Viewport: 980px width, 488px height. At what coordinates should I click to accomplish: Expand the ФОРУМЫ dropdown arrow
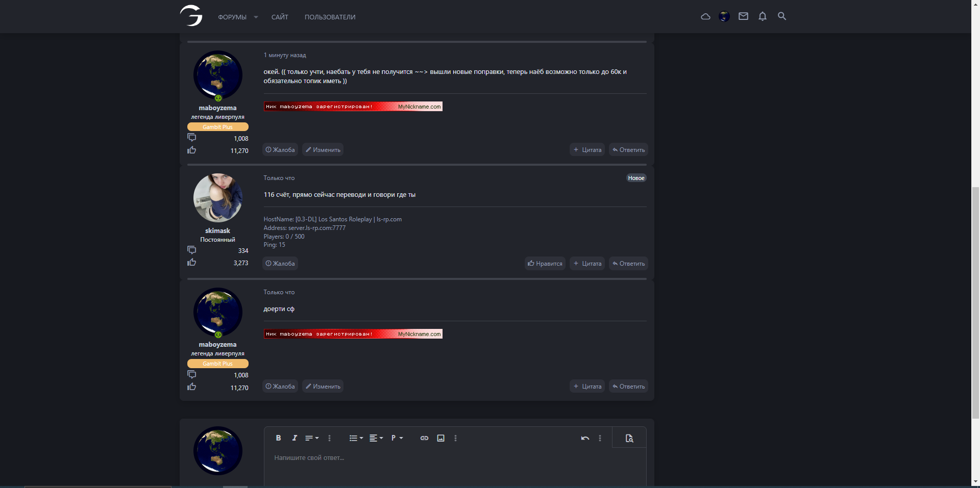pyautogui.click(x=256, y=17)
